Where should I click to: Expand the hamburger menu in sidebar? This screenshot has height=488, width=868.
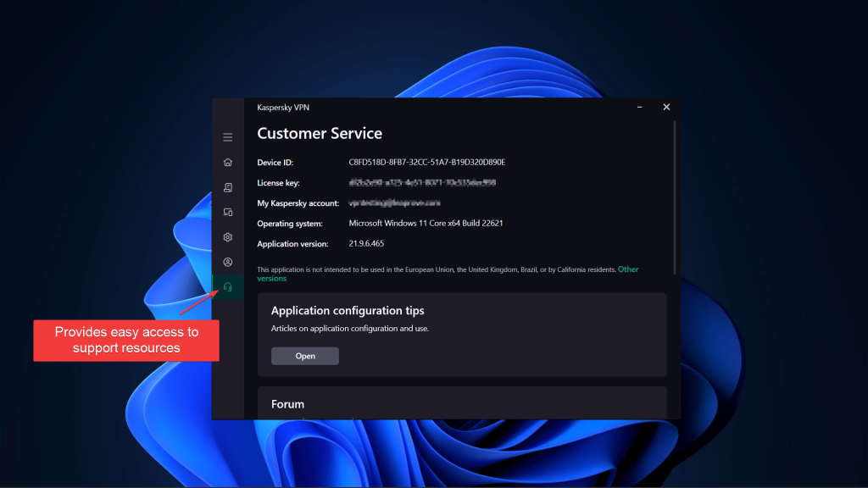click(x=227, y=137)
